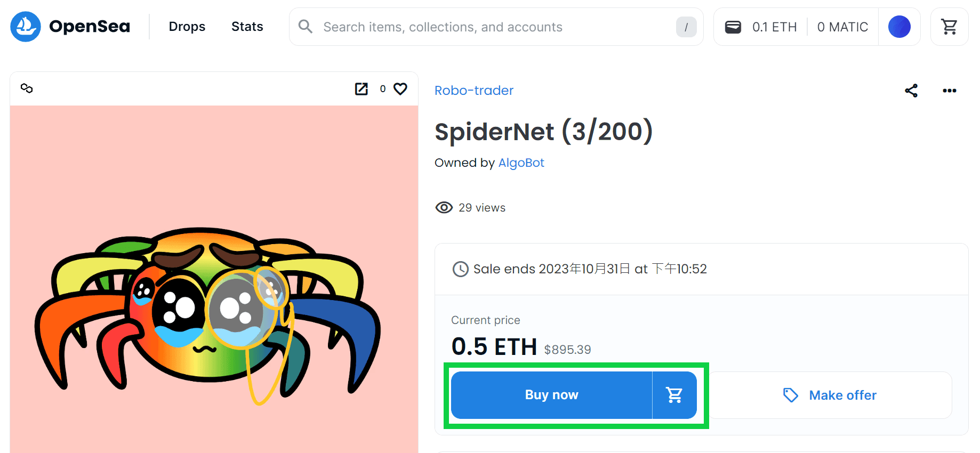Screen dimensions: 980x453
Task: Click the OpenSea sailboat logo
Action: click(x=26, y=27)
